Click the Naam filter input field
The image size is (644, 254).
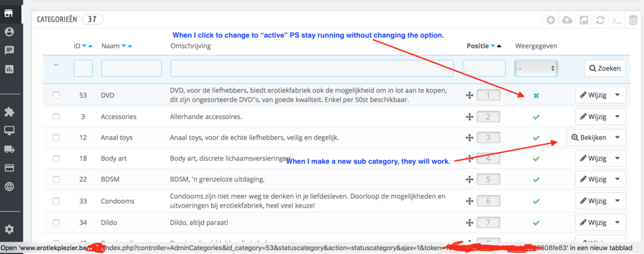coord(131,69)
